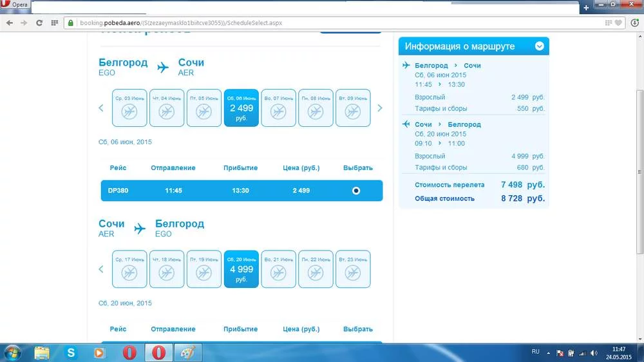Select the DP380 flight radio button
The image size is (644, 362).
(x=356, y=191)
